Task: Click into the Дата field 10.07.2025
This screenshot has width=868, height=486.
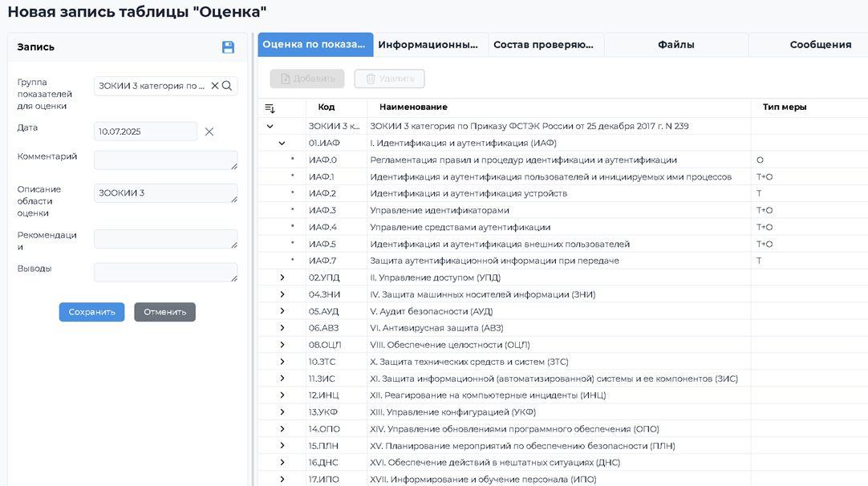Action: tap(145, 132)
